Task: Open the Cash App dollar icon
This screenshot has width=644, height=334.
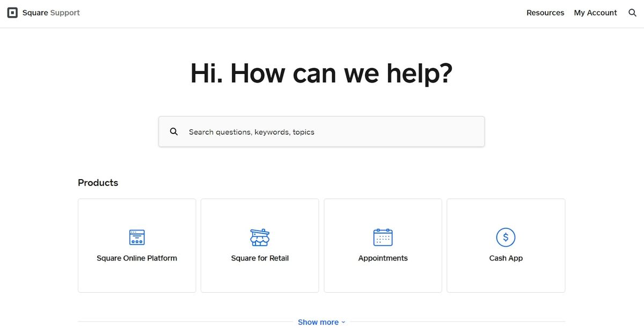Action: point(506,237)
